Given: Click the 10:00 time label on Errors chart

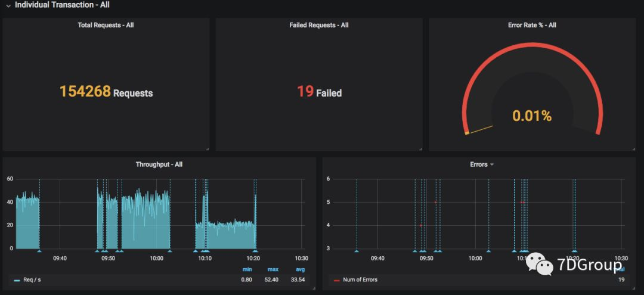Looking at the screenshot, I should (x=475, y=259).
